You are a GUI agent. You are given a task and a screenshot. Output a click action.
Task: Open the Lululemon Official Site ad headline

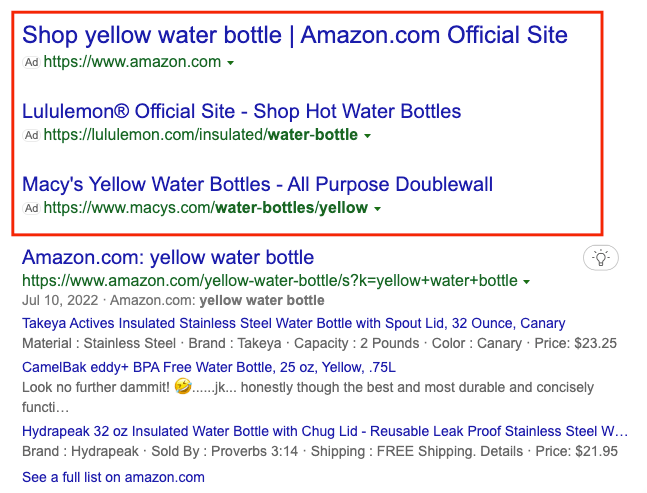[241, 111]
